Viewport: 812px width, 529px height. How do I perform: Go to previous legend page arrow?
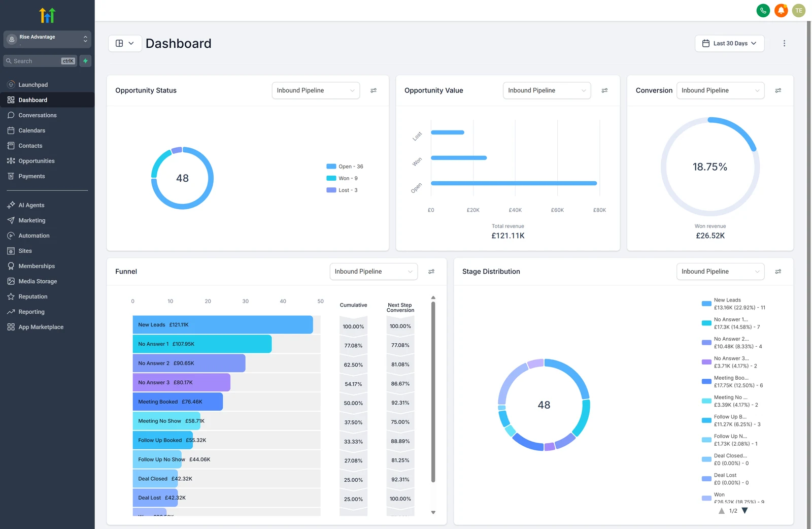point(722,511)
